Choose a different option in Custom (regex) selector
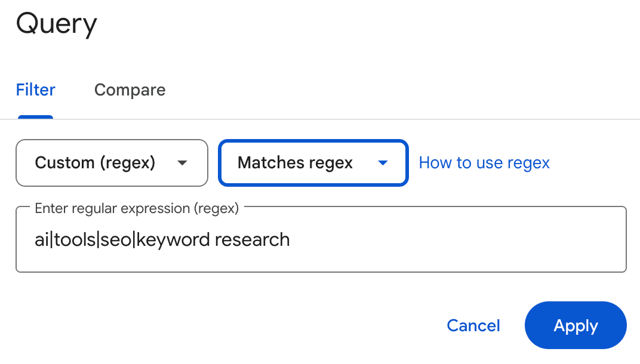Viewport: 640px width, 364px height. tap(111, 162)
